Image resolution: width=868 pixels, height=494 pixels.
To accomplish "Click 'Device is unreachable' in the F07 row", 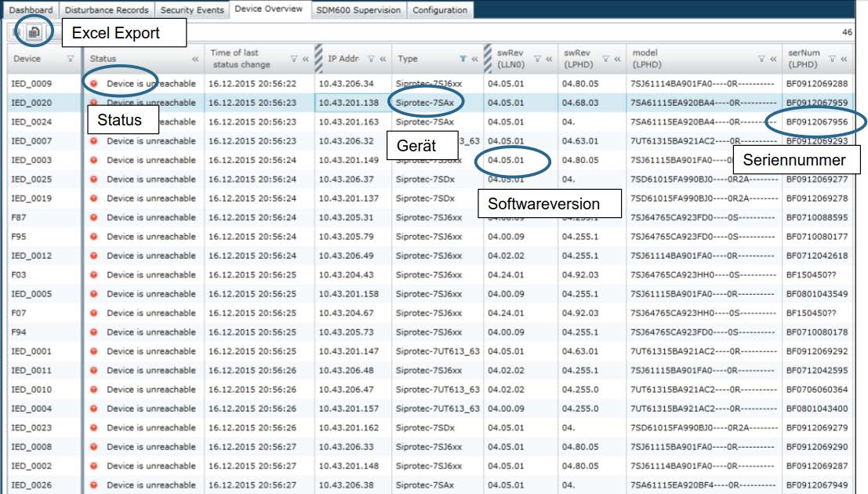I will [x=151, y=313].
